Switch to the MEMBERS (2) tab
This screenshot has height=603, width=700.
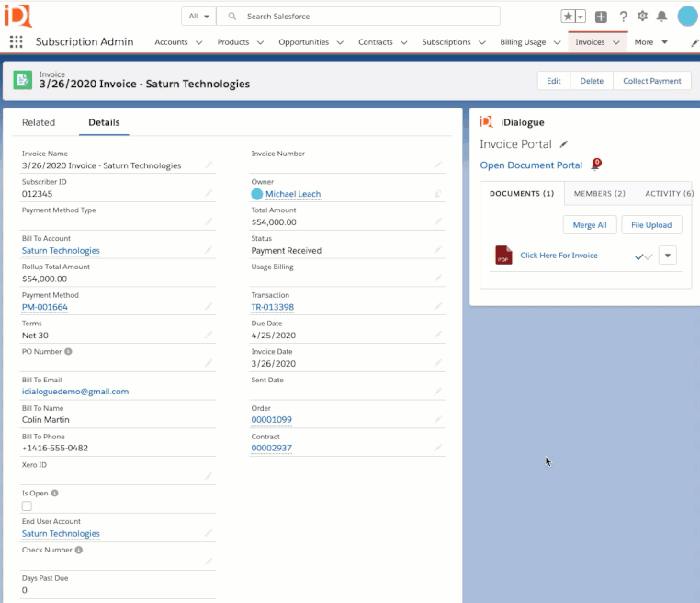[600, 193]
